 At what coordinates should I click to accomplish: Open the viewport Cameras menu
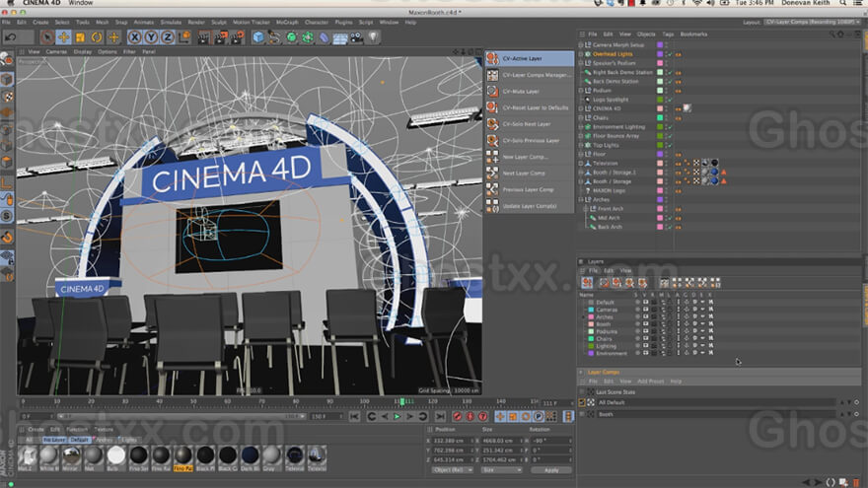tap(56, 51)
